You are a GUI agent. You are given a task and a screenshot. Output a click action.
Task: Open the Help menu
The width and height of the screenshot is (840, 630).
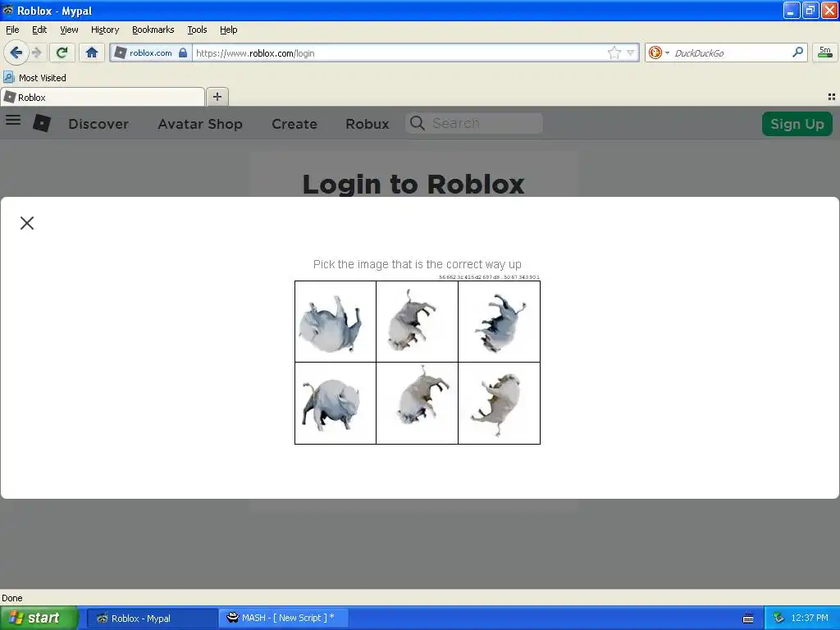tap(229, 30)
